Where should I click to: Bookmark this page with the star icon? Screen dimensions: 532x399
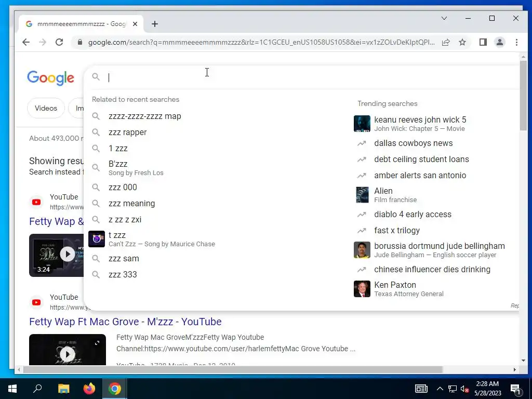click(x=462, y=42)
